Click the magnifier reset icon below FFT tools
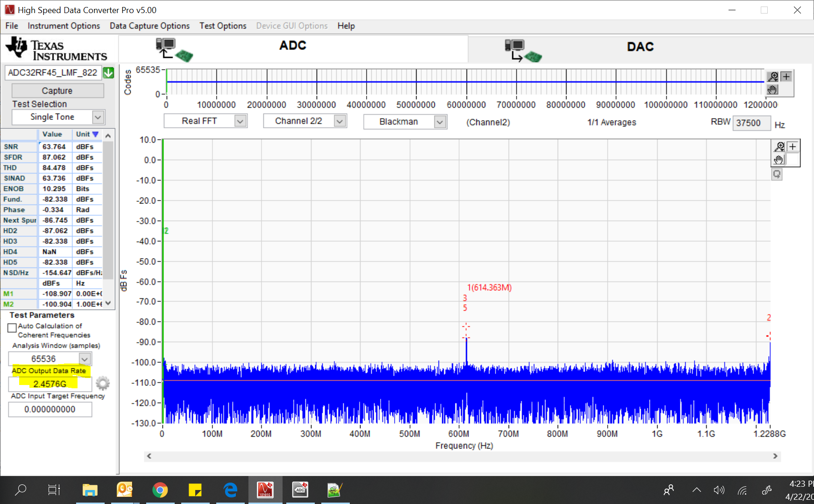The image size is (814, 504). click(x=777, y=175)
